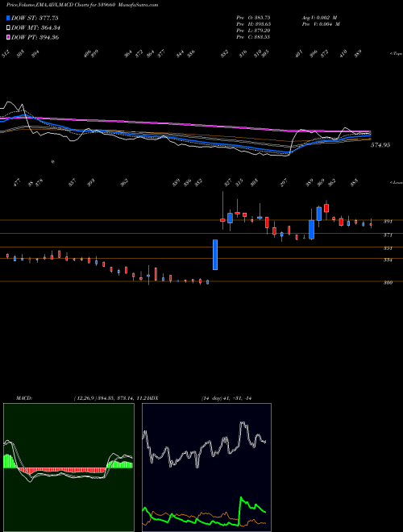This screenshot has width=403, height=532.
Task: Click the chart title mentioning MunafaSutra.com
Action: (x=82, y=5)
